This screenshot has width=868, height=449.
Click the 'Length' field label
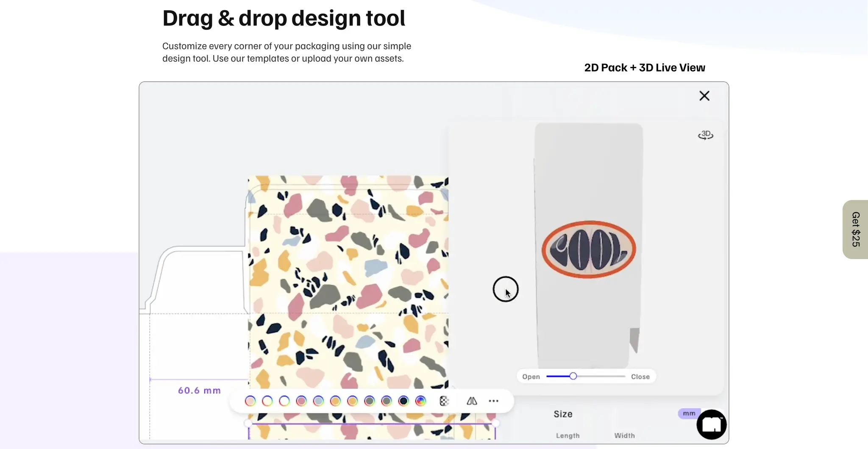568,435
